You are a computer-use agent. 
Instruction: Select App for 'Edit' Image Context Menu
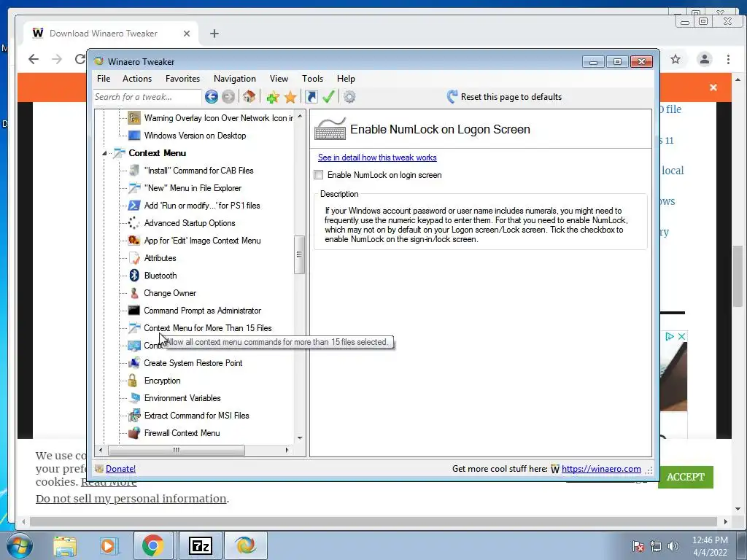[x=202, y=241]
